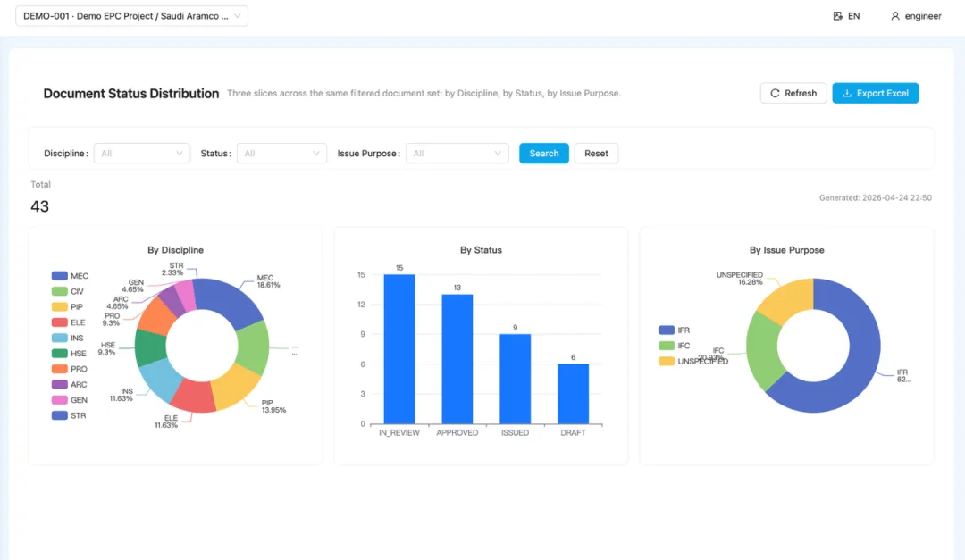
Task: Click the language switch icon beside EN
Action: pos(837,16)
